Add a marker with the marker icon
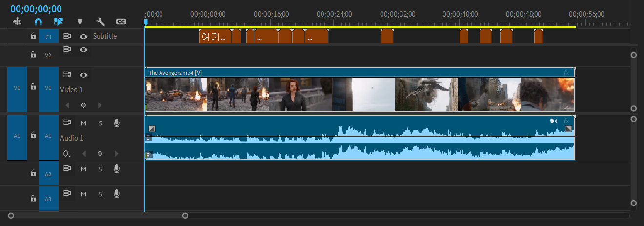Viewport: 644px width, 226px height. [x=80, y=21]
